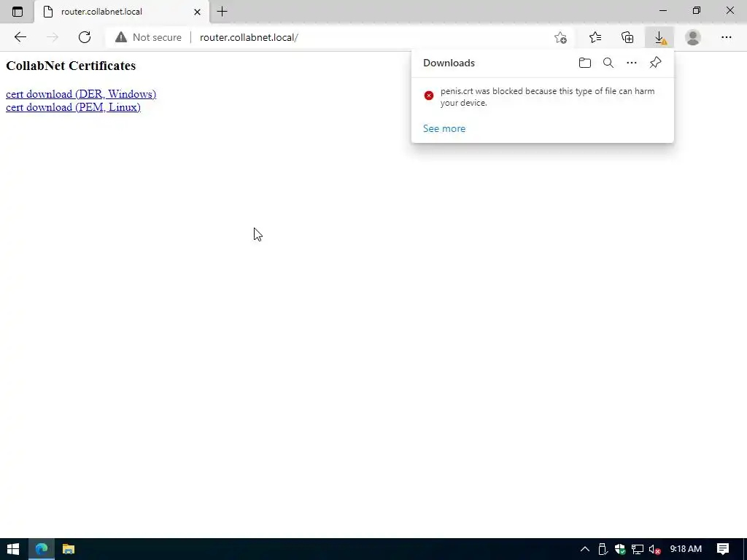Open the clock showing 9:18 AM
747x560 pixels.
pos(686,549)
